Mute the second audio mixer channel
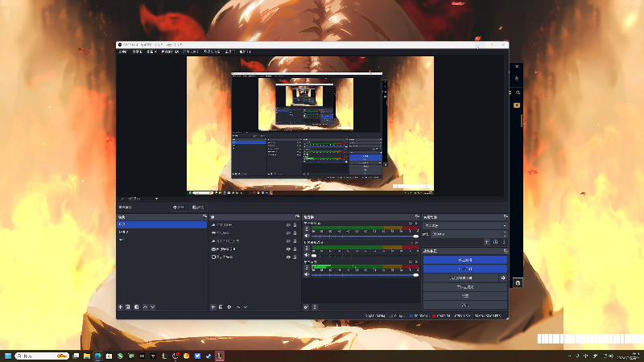This screenshot has height=362, width=644. (x=307, y=255)
